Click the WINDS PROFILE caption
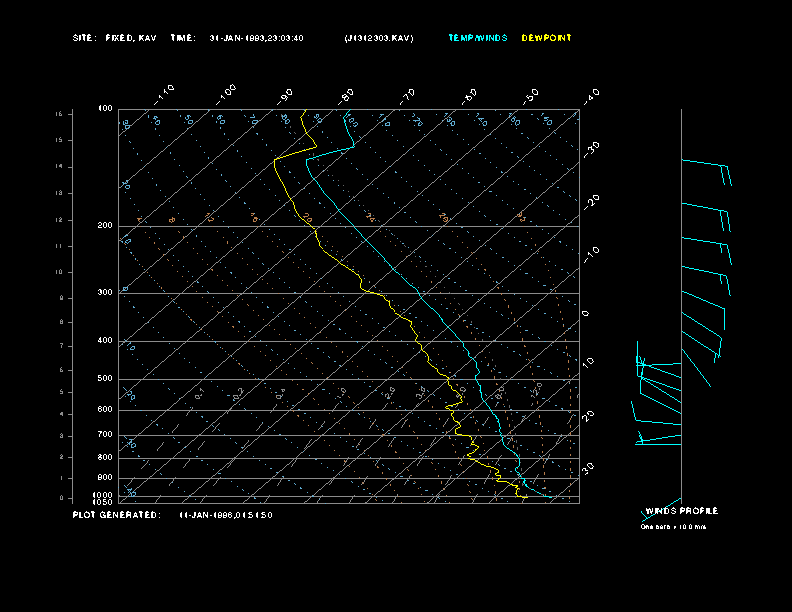Image resolution: width=792 pixels, height=612 pixels. [x=681, y=511]
